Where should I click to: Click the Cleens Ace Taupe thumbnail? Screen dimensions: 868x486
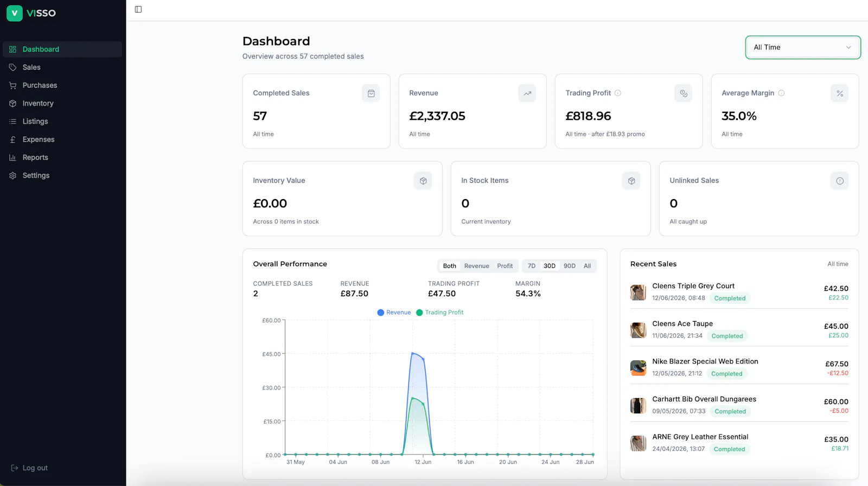(x=638, y=330)
